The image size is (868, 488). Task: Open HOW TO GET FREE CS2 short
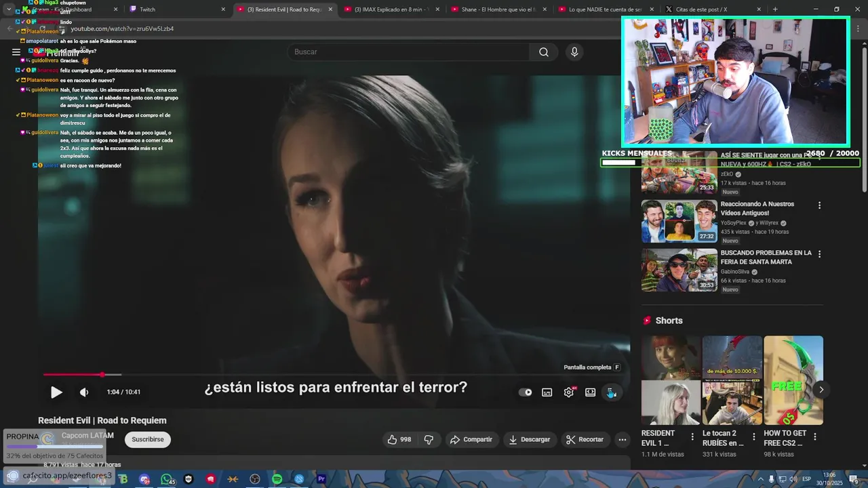(793, 380)
